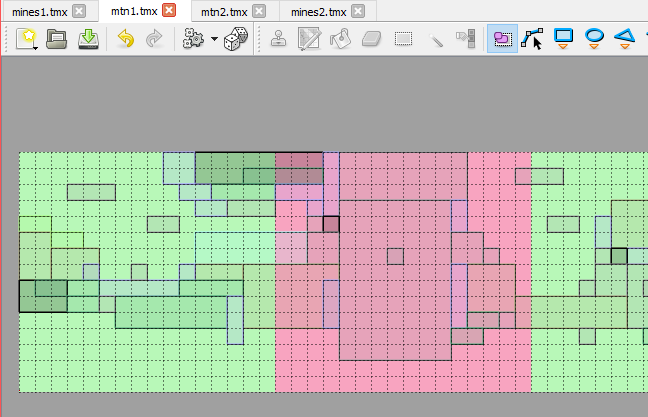Viewport: 648px width, 417px height.
Task: Choose the Edit Polygons tool
Action: 532,39
